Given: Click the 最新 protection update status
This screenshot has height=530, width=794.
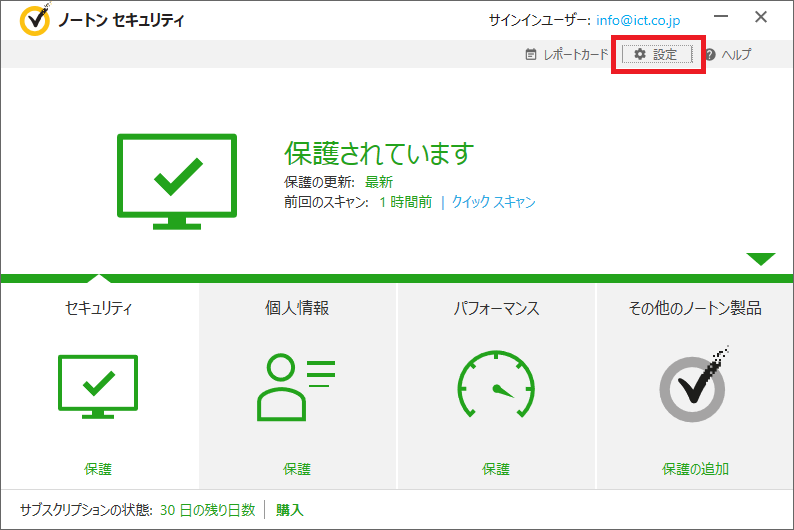Looking at the screenshot, I should 379,182.
